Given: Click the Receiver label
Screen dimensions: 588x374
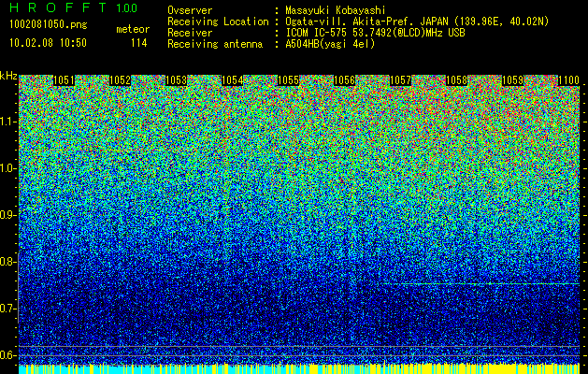Looking at the screenshot, I should click(x=190, y=33).
